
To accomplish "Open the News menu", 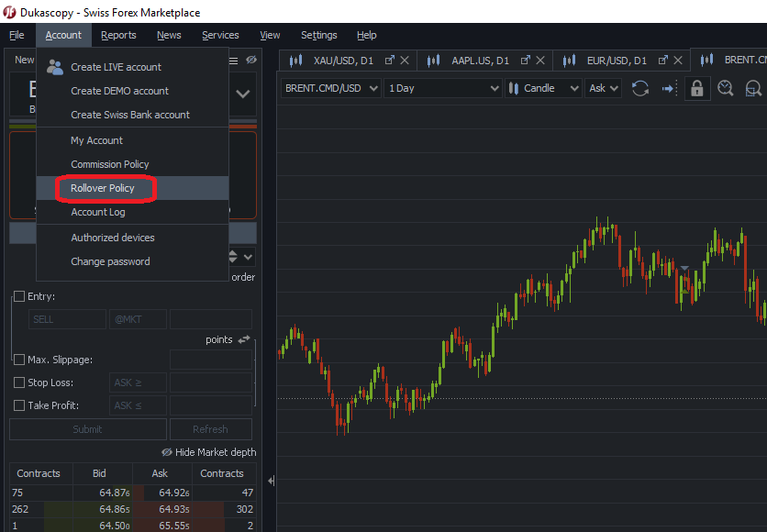I will click(x=169, y=35).
